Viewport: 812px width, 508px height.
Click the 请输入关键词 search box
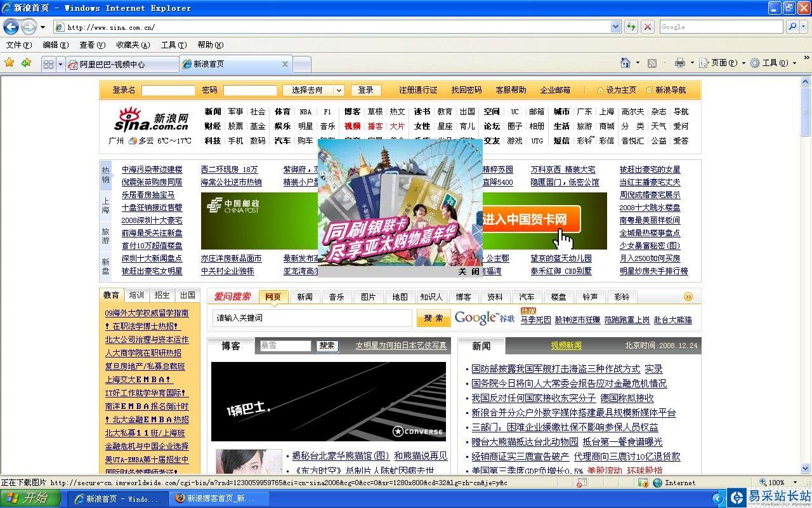click(312, 318)
